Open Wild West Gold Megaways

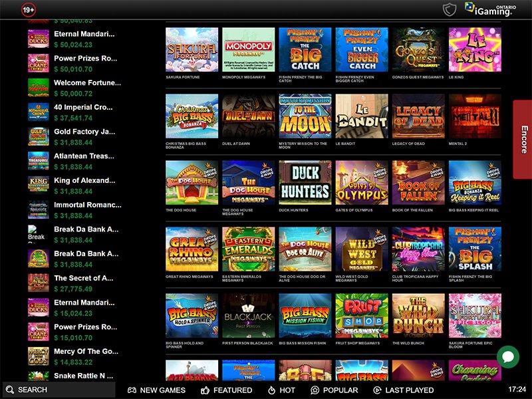(x=362, y=249)
